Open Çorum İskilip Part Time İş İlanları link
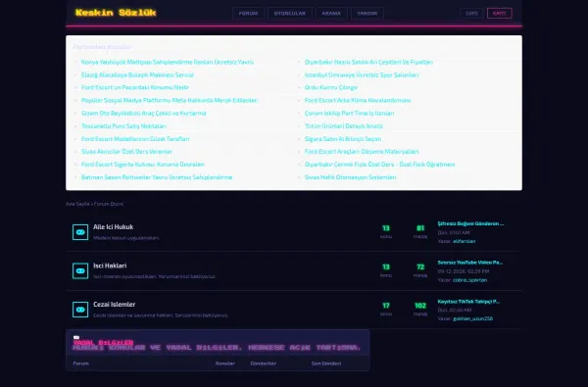The width and height of the screenshot is (588, 387). (349, 113)
